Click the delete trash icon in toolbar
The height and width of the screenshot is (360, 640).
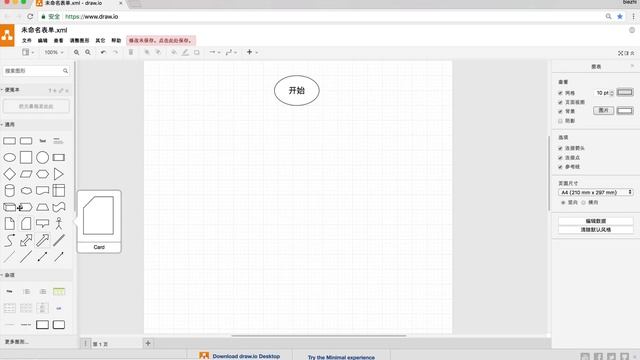131,52
